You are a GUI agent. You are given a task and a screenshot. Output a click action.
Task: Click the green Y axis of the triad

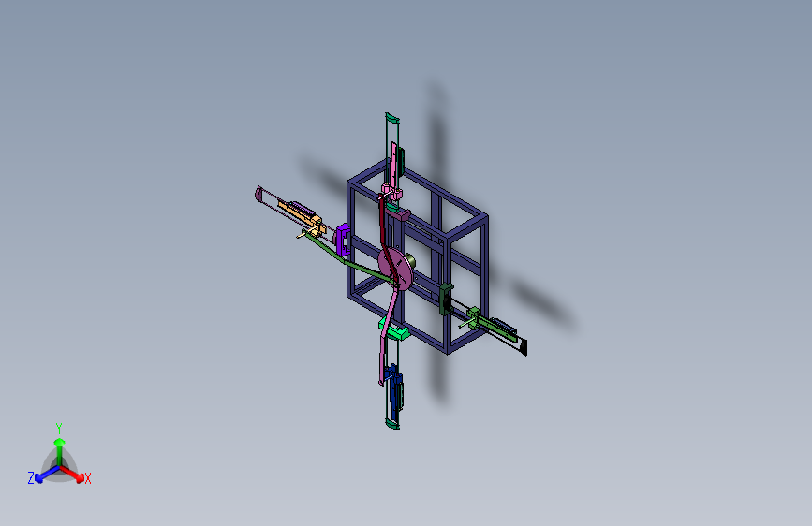[x=59, y=451]
